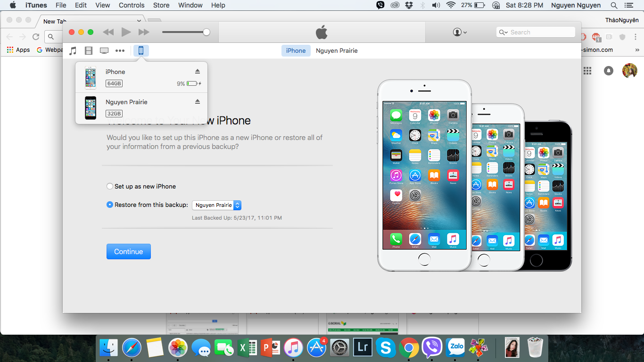Open the Nguyen Prairie backup dropdown
644x362 pixels.
point(217,205)
